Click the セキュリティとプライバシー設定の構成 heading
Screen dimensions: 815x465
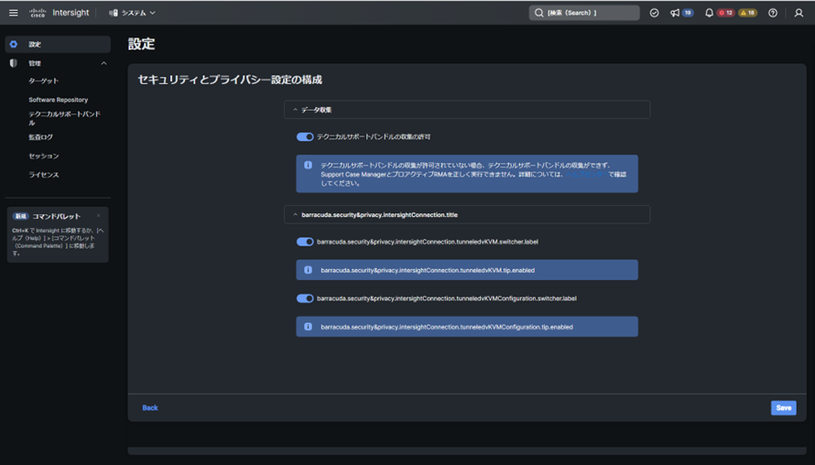pyautogui.click(x=230, y=80)
